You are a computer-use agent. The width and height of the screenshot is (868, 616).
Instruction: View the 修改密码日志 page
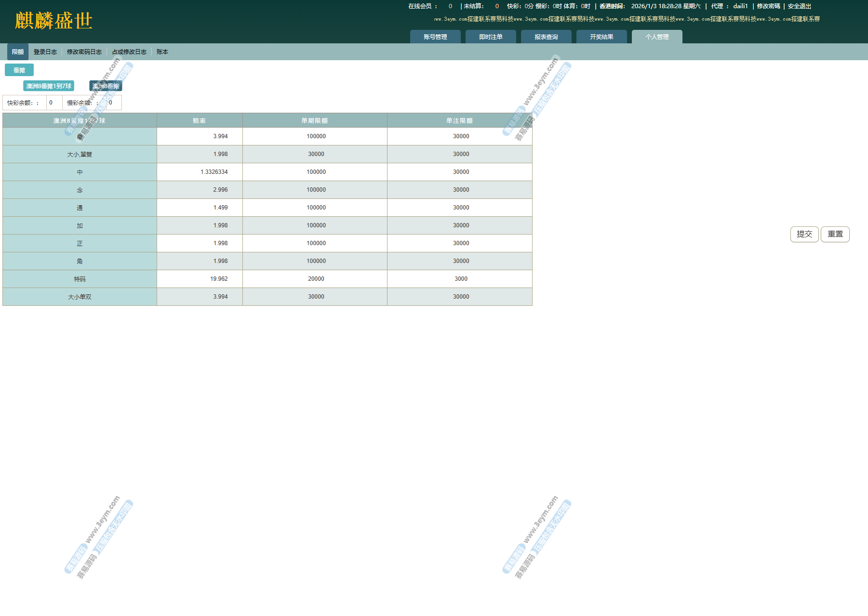click(84, 52)
